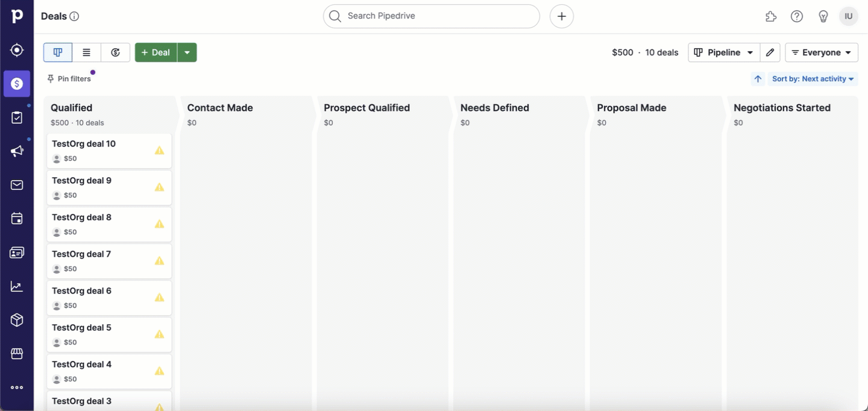Click the green + Deal button
The image size is (868, 411).
[x=156, y=52]
